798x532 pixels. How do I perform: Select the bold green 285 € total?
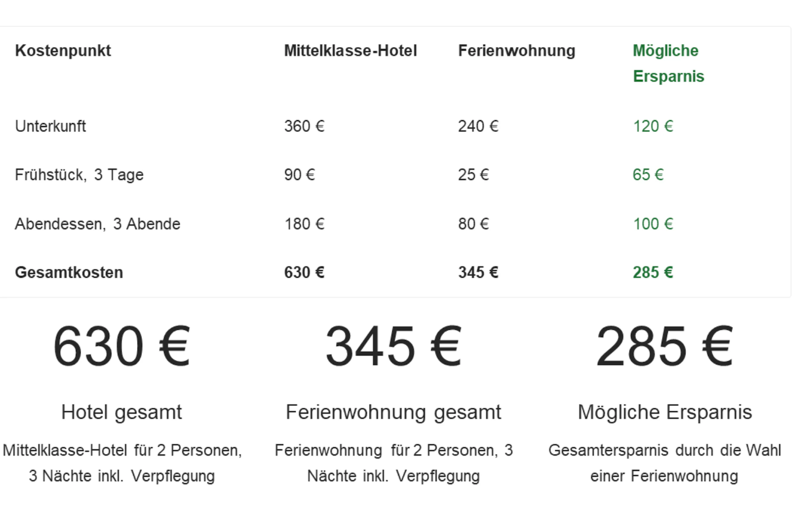point(653,273)
